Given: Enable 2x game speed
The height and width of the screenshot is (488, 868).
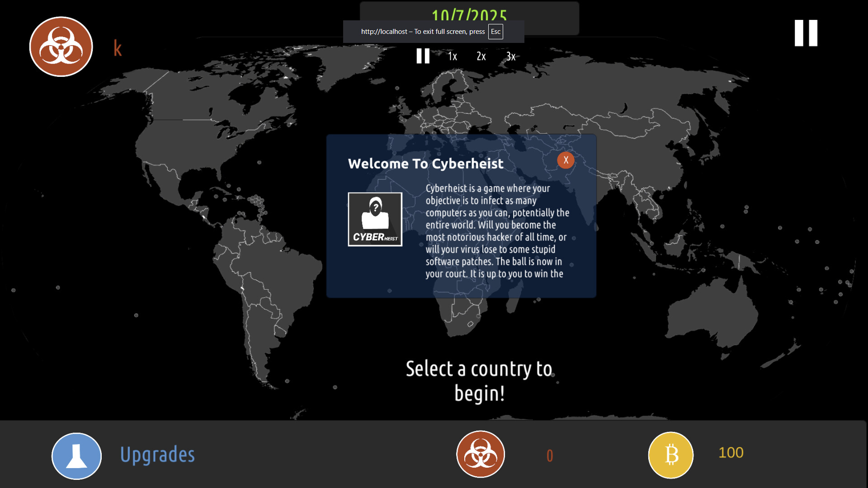Looking at the screenshot, I should pyautogui.click(x=481, y=56).
